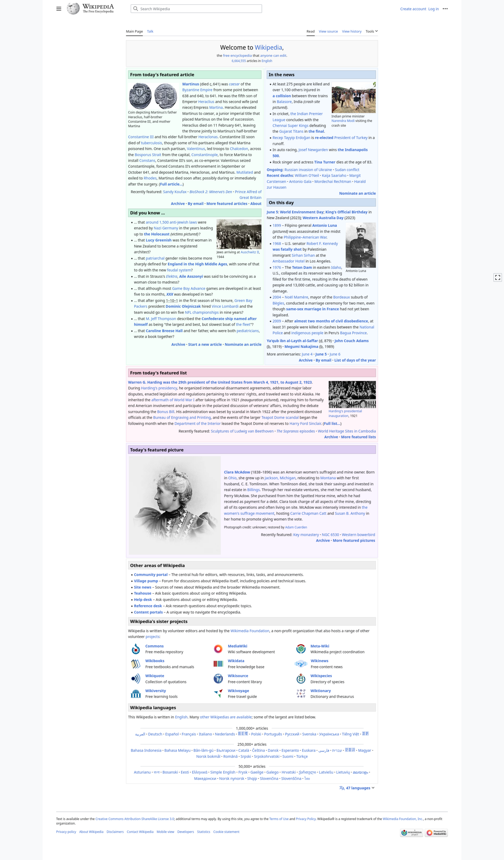Click the Nominate an article link in news
Image resolution: width=504 pixels, height=860 pixels.
358,193
